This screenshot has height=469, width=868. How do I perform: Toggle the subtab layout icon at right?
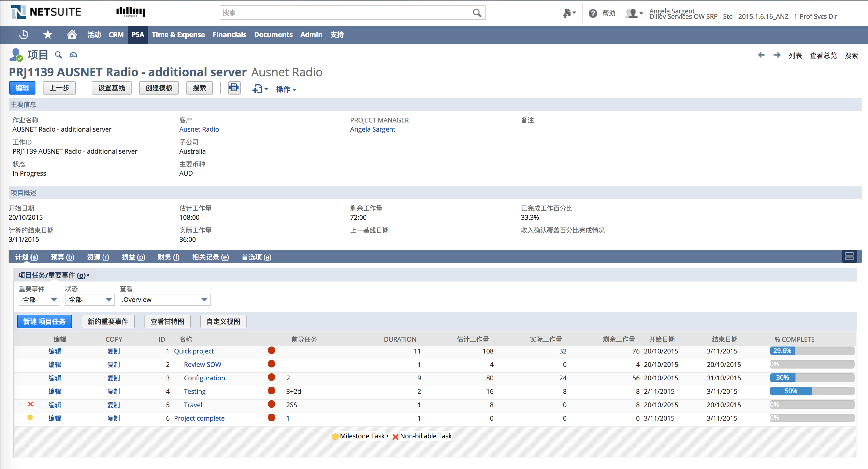tap(849, 257)
